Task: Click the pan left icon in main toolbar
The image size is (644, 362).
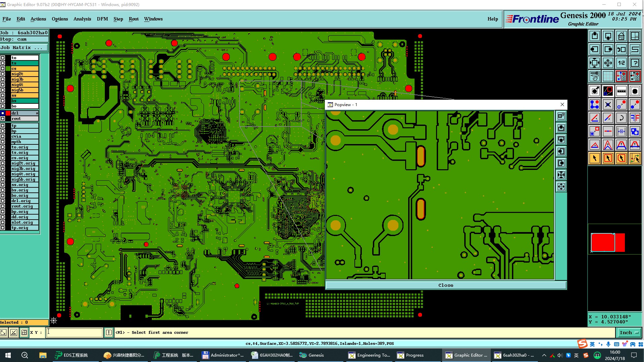Action: tap(595, 49)
